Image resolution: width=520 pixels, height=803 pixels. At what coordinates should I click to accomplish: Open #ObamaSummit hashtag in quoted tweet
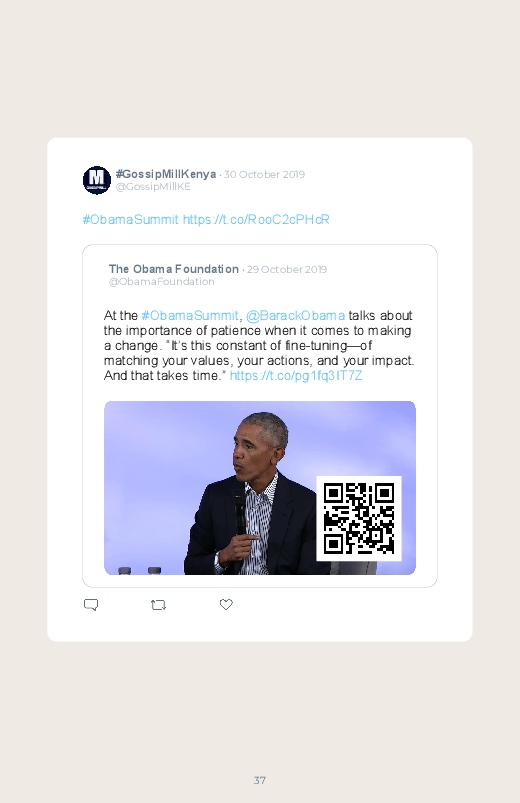click(190, 315)
